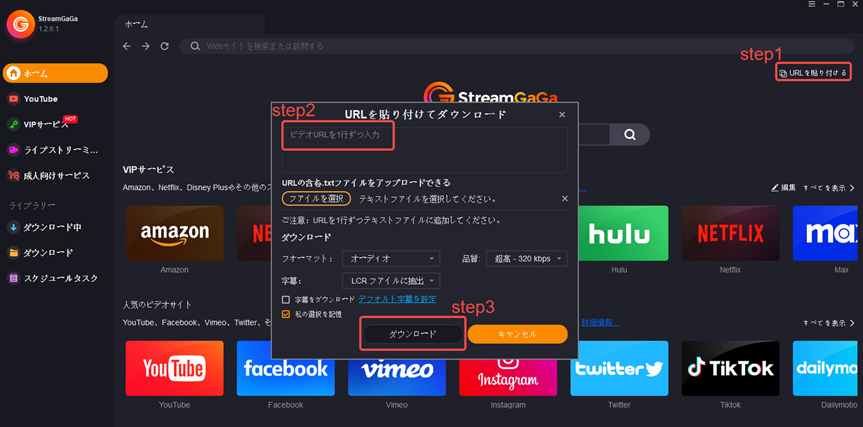Click the magnifier search button
The width and height of the screenshot is (863, 427).
(630, 135)
